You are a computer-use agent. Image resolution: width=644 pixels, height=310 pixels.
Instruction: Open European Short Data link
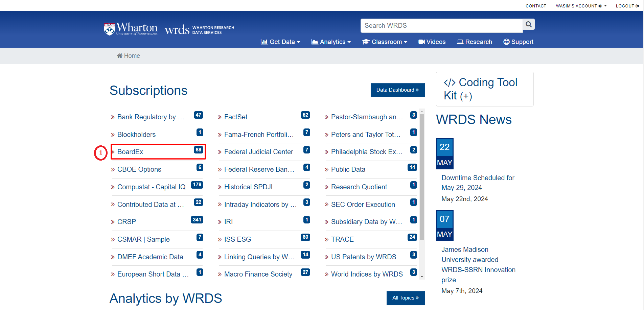click(x=153, y=274)
